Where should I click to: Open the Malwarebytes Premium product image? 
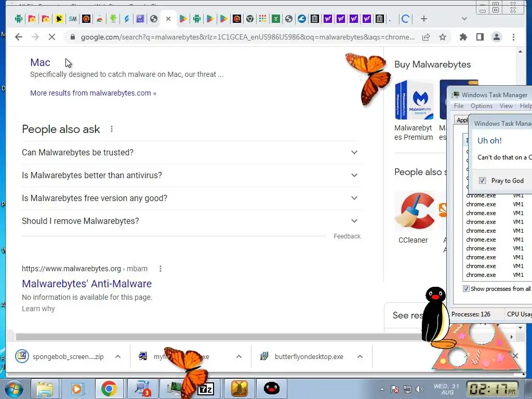click(414, 100)
